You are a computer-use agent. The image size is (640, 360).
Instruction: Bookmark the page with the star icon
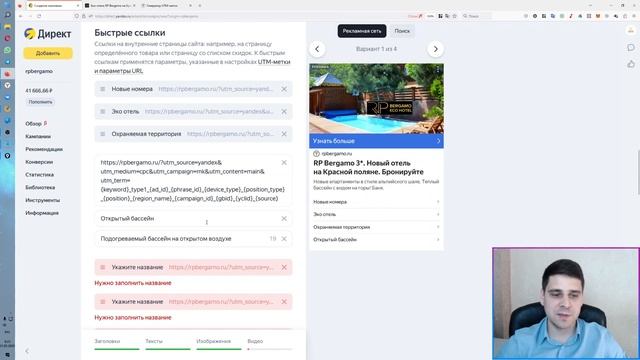pyautogui.click(x=454, y=16)
